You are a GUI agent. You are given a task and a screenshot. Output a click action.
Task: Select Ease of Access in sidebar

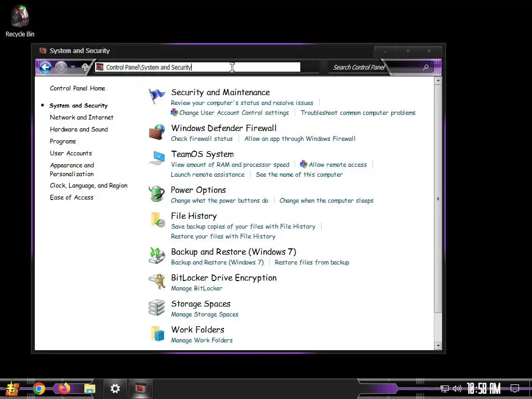(x=72, y=197)
